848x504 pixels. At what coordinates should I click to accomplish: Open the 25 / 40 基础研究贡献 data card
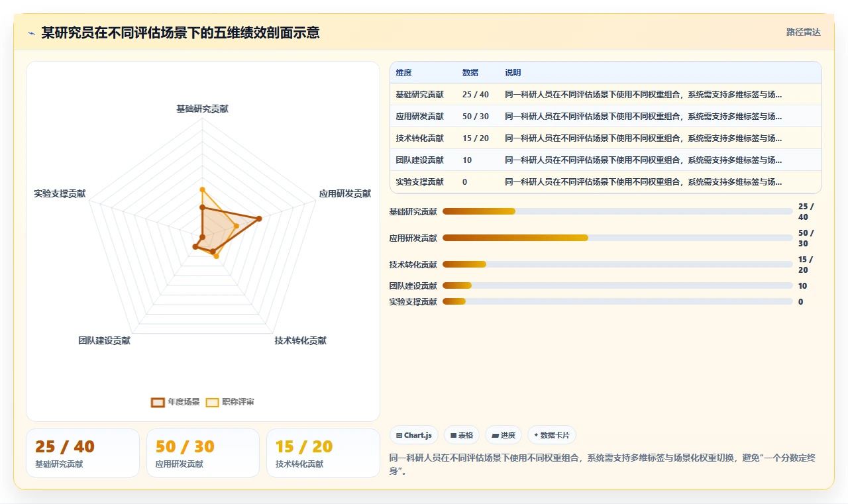(x=83, y=453)
